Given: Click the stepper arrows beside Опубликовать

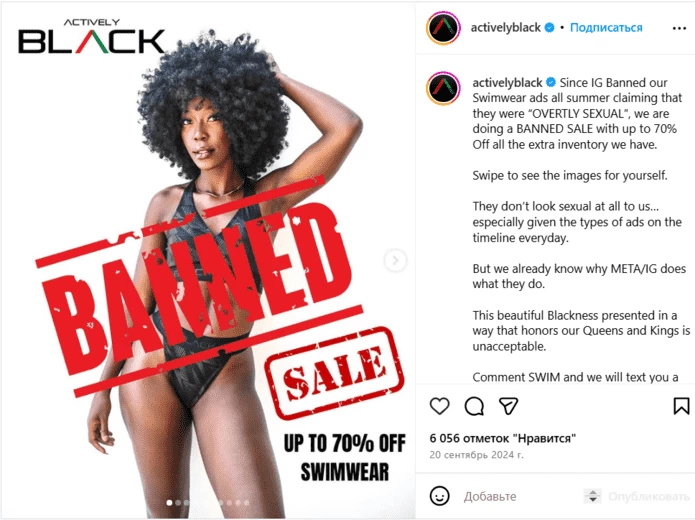Looking at the screenshot, I should coord(593,496).
